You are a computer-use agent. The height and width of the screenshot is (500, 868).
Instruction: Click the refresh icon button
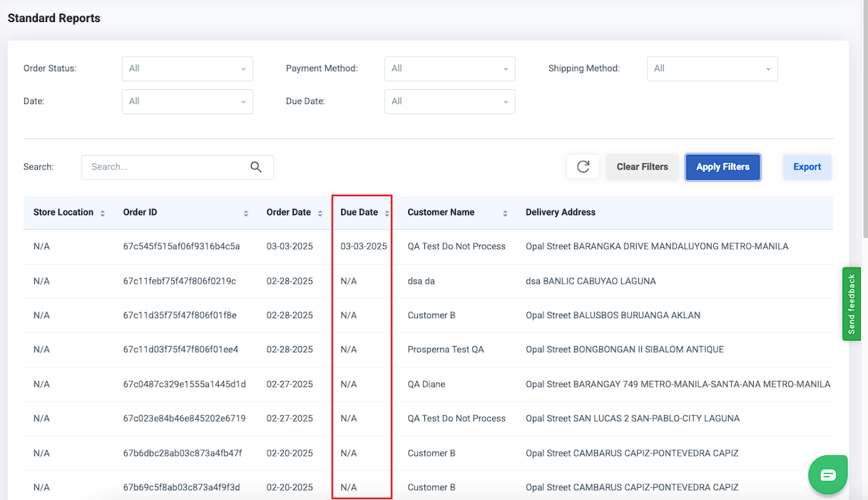pos(583,167)
